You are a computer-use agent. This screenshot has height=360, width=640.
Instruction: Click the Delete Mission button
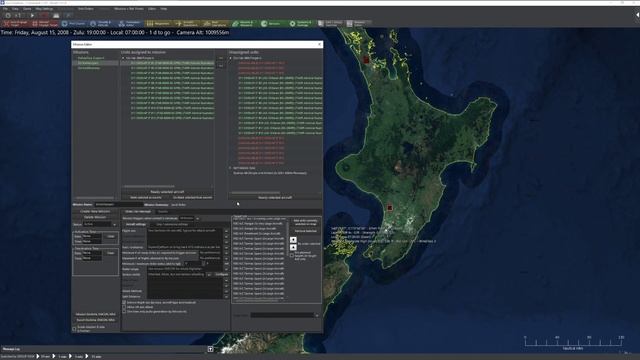(95, 217)
